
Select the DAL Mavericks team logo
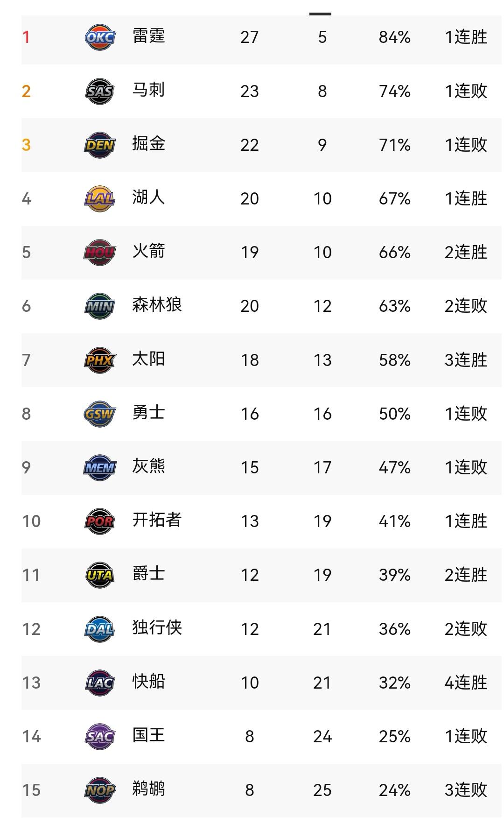(x=100, y=629)
